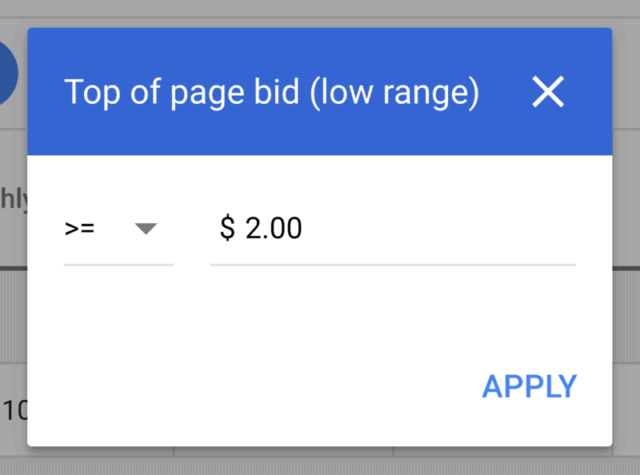Open the comparison operator dropdown arrow
The width and height of the screenshot is (640, 475).
[x=146, y=229]
